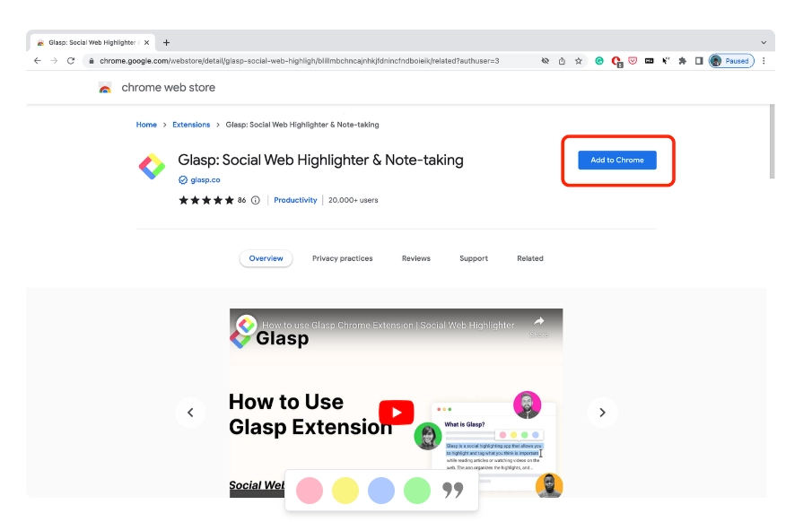812x522 pixels.
Task: Open the black rectangular extension icon
Action: (x=650, y=61)
